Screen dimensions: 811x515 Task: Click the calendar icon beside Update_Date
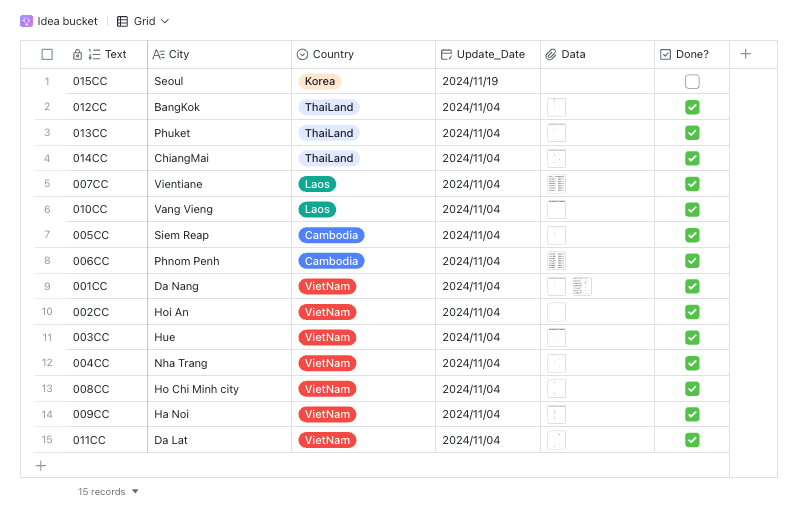(x=446, y=54)
